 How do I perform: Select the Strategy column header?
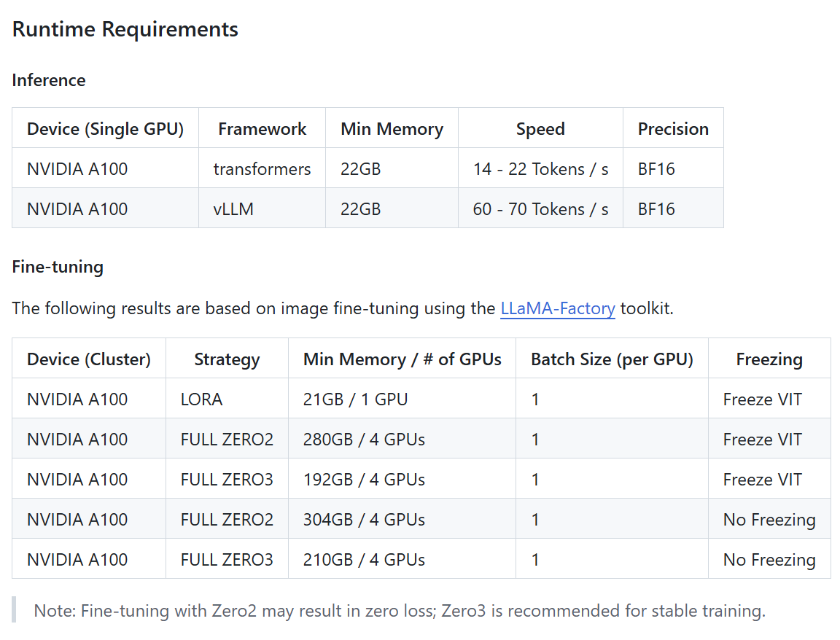[x=227, y=359]
